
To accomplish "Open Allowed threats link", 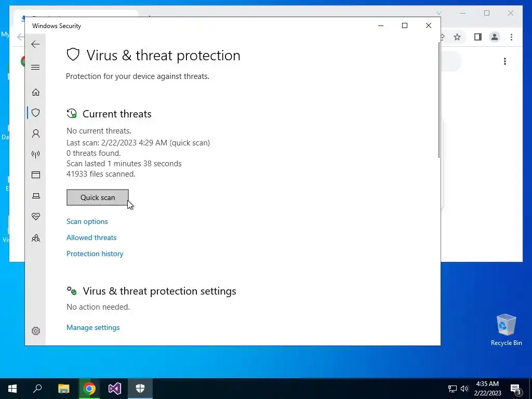I will click(91, 237).
